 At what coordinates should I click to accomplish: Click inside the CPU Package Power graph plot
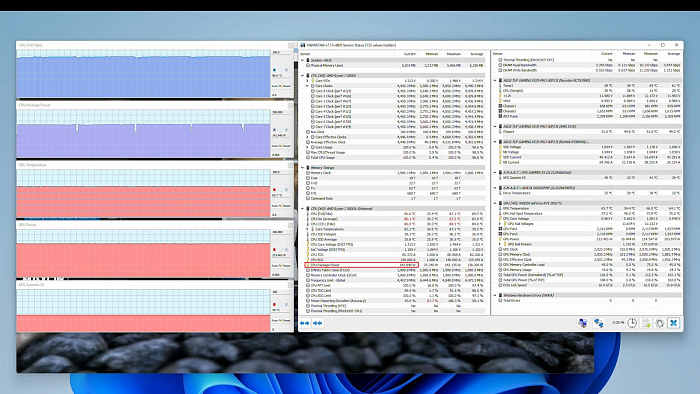pos(143,133)
